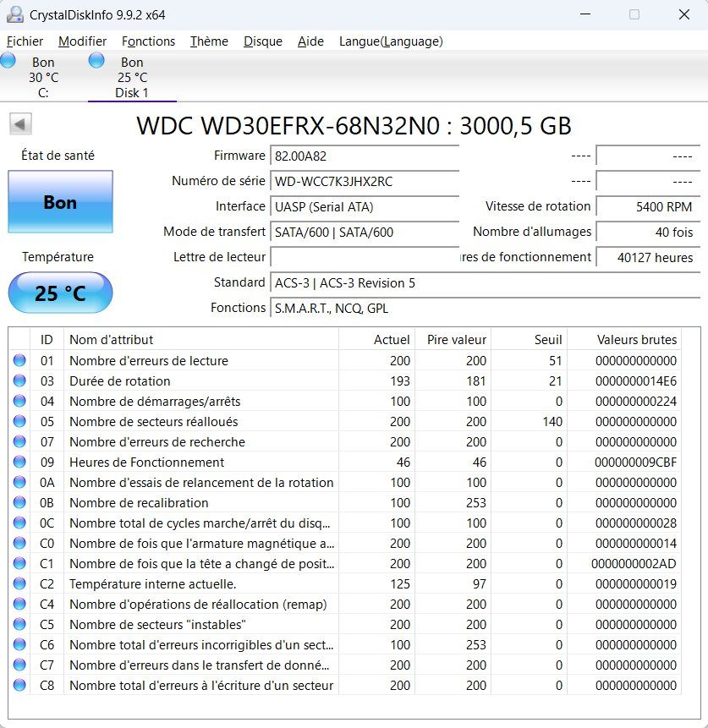Go to previous disk with left arrow

pyautogui.click(x=20, y=124)
